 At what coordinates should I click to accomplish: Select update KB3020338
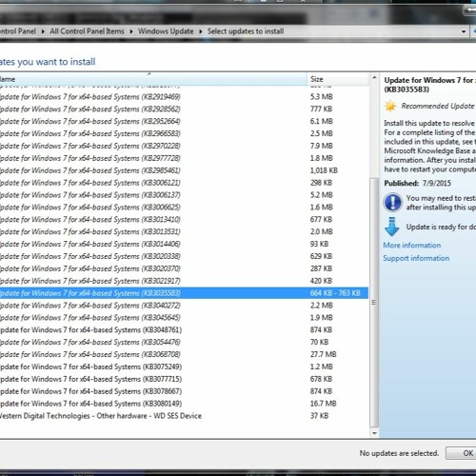click(184, 256)
